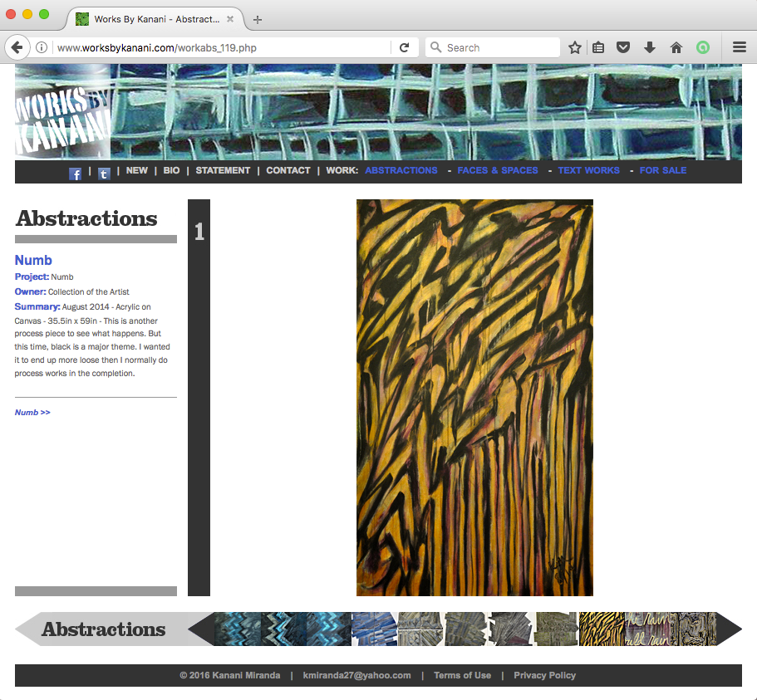Open the Privacy Policy link
The width and height of the screenshot is (757, 700).
[x=544, y=675]
